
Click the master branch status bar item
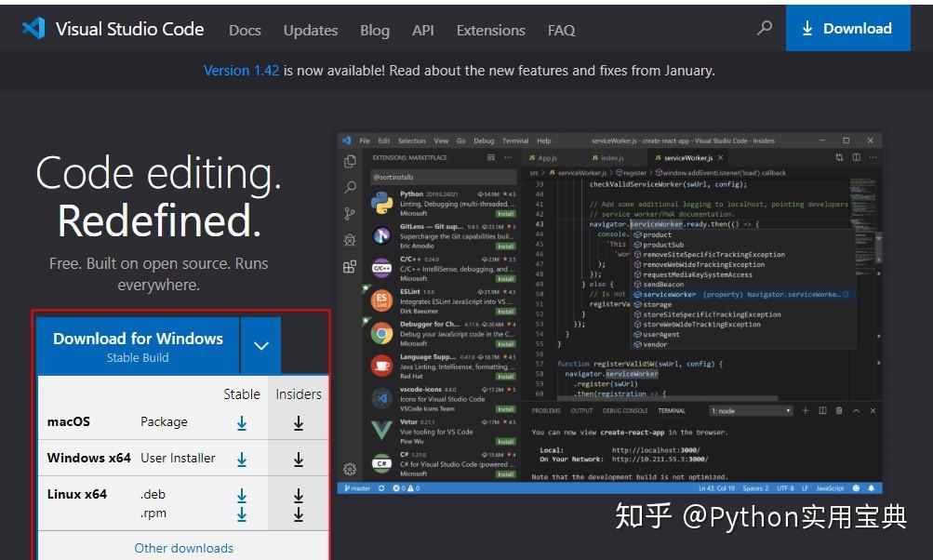click(357, 488)
